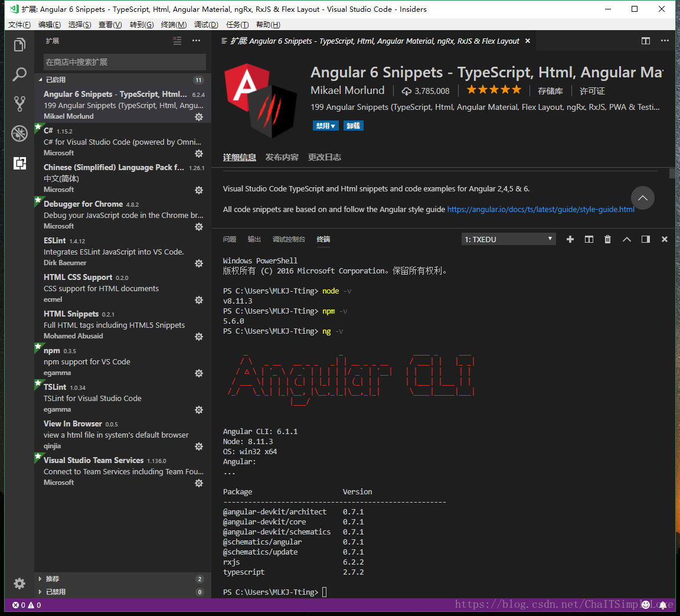Open the 1: TXEDU terminal dropdown
Viewport: 680px width, 616px height.
point(509,239)
